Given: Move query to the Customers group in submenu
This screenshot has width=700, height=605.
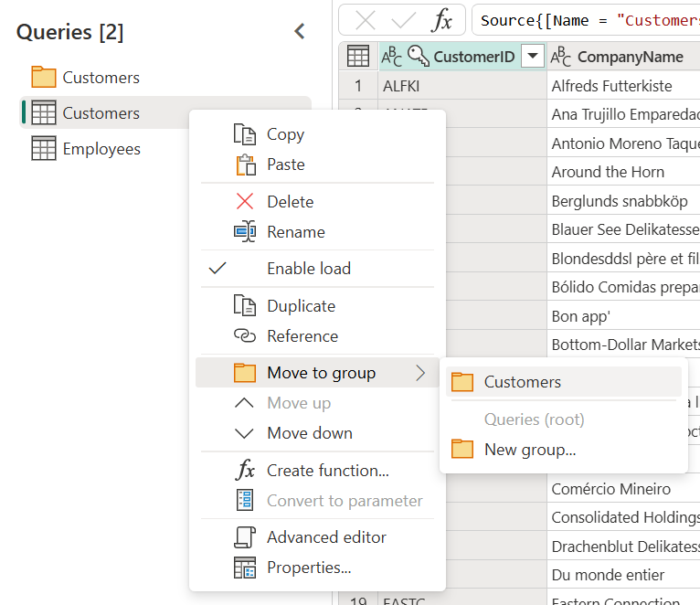Looking at the screenshot, I should point(564,382).
